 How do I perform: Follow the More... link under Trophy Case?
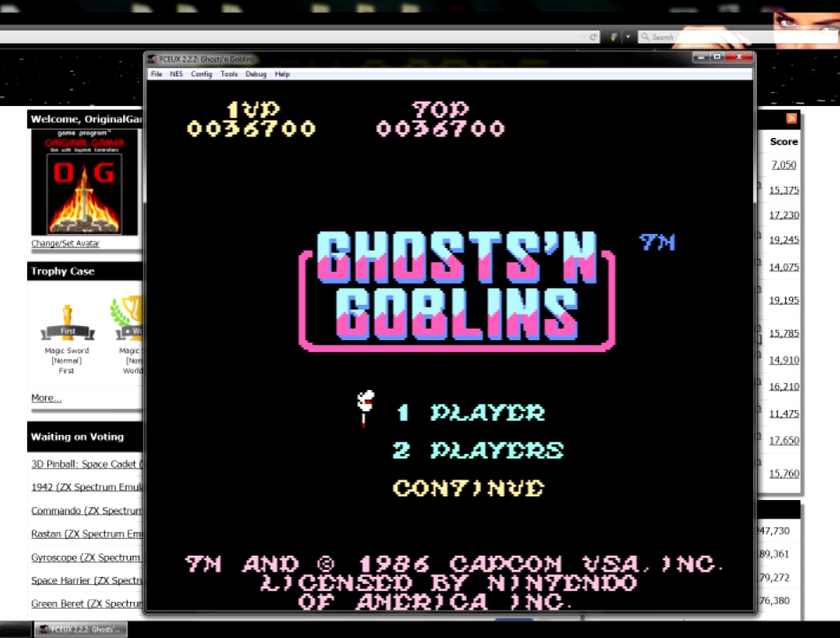(46, 398)
